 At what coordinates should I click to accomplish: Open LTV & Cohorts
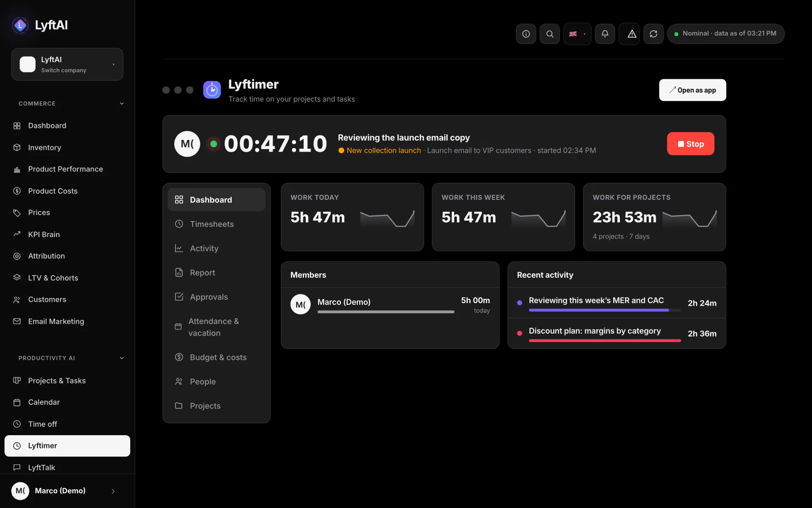click(67, 278)
